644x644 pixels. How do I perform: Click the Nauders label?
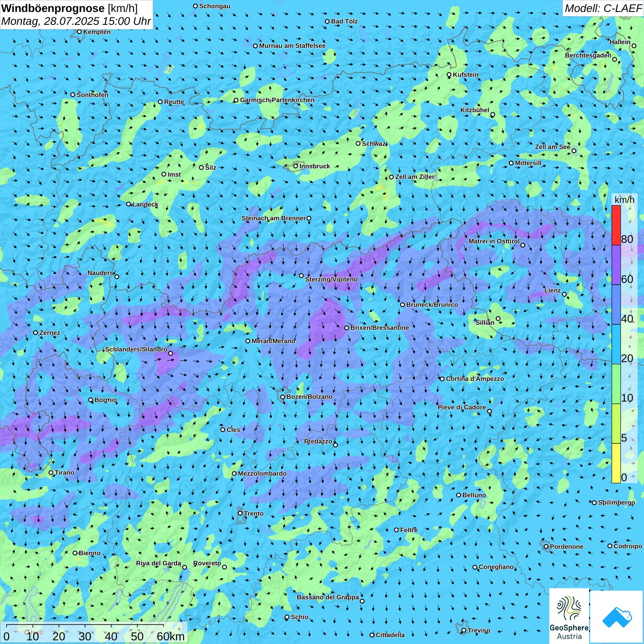tap(100, 273)
